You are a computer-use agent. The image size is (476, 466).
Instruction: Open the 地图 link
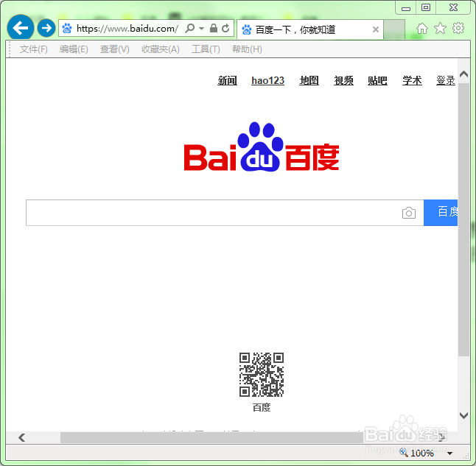pos(309,81)
